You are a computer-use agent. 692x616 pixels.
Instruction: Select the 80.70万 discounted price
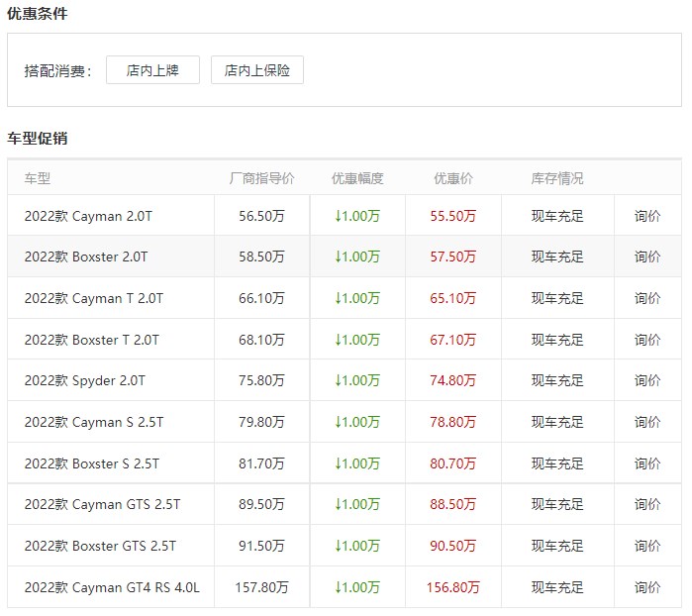tap(452, 463)
